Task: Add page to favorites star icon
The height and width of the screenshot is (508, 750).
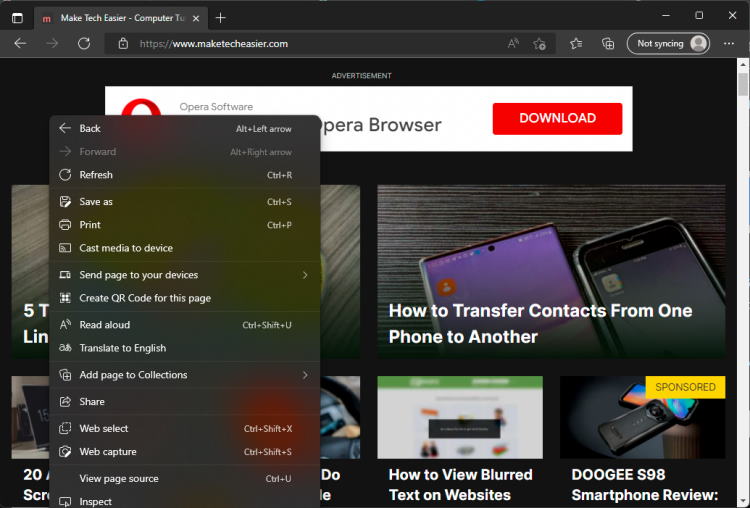Action: click(x=540, y=44)
